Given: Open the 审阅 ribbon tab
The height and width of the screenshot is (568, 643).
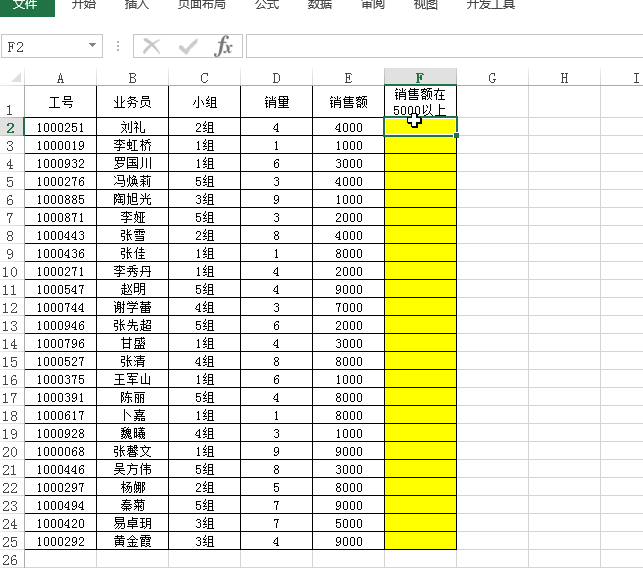Looking at the screenshot, I should coord(373,5).
